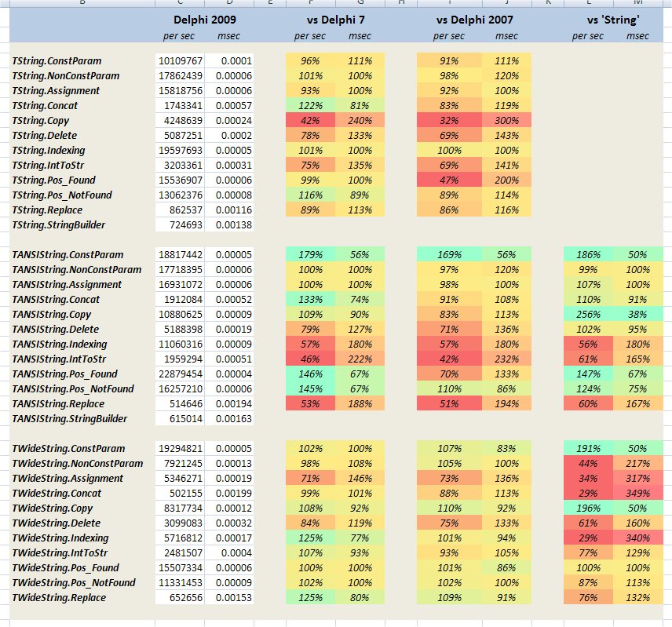The height and width of the screenshot is (627, 672).
Task: Select the cell with 652656
Action: [180, 597]
